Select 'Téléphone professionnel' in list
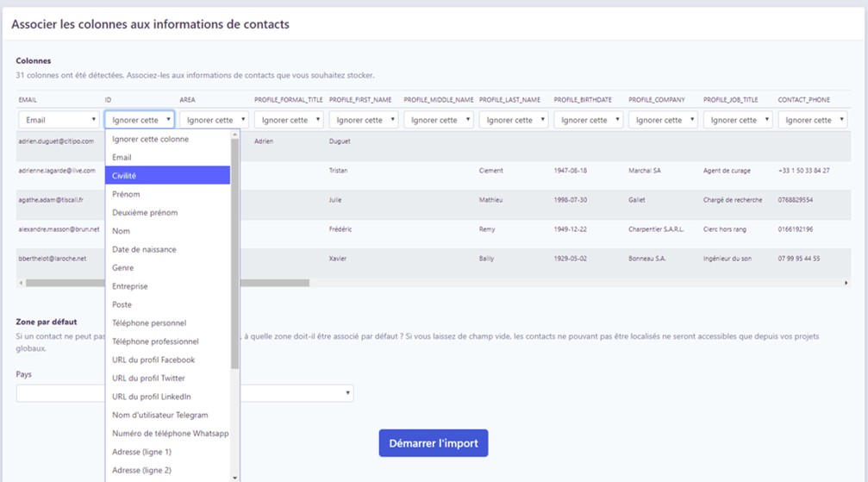The height and width of the screenshot is (482, 868). pos(168,341)
